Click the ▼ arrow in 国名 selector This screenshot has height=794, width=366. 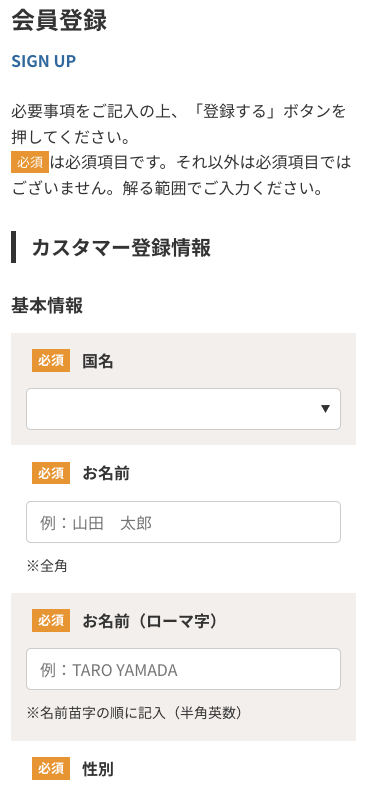coord(326,409)
